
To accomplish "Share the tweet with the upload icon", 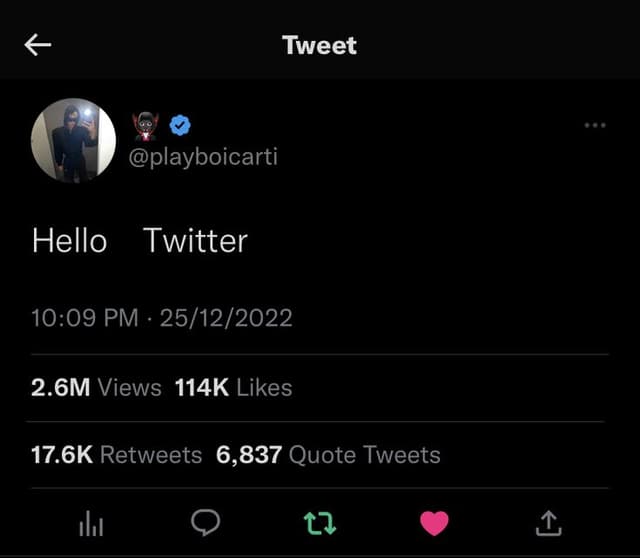I will coord(550,523).
